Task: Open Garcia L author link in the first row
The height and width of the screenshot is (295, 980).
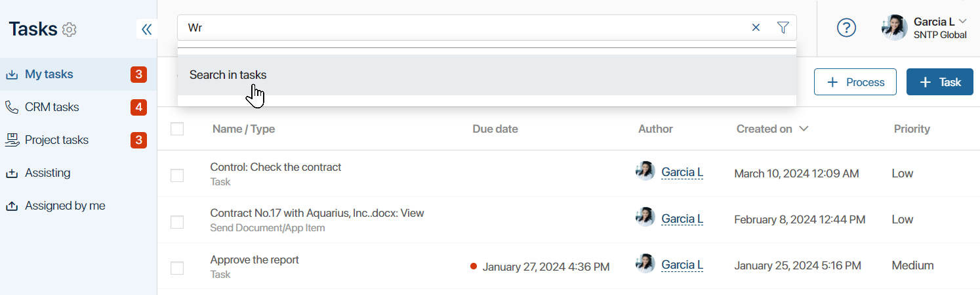Action: pyautogui.click(x=682, y=172)
